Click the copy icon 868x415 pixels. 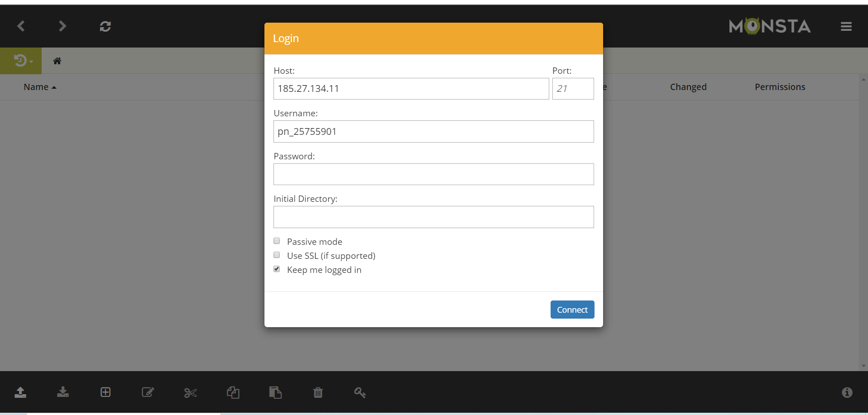point(233,392)
